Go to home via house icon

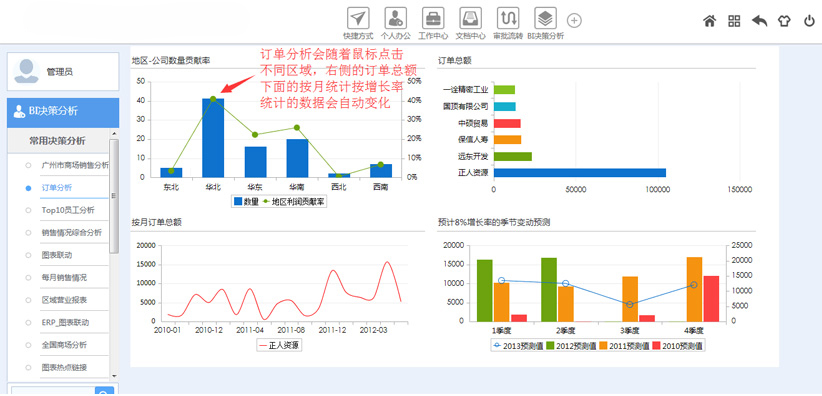[x=709, y=21]
